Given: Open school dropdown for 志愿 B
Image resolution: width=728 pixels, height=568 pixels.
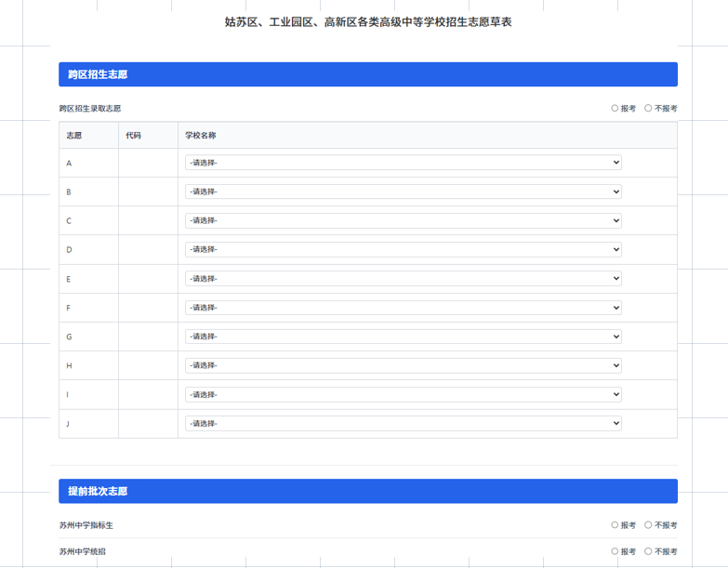Looking at the screenshot, I should 403,192.
